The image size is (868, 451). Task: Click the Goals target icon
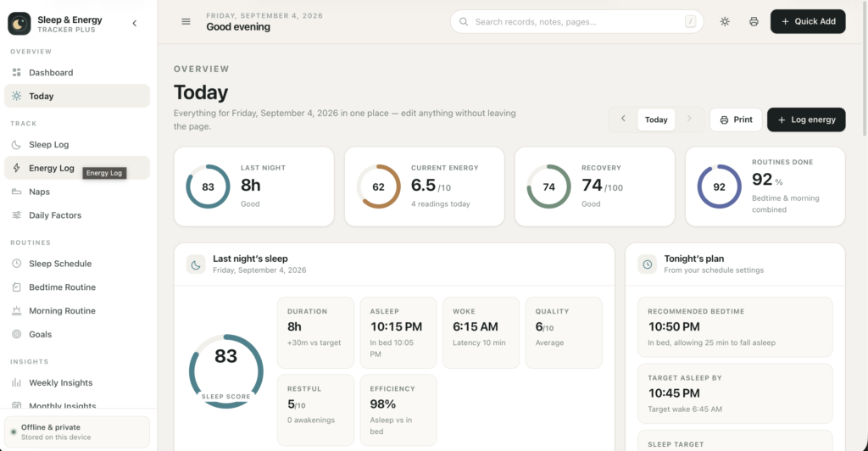17,334
